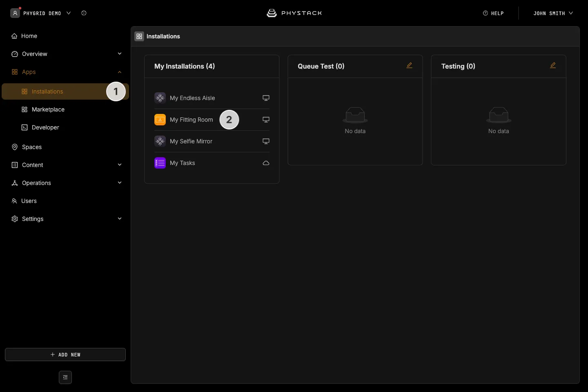588x392 pixels.
Task: Click the orange My Fitting Room app icon
Action: coord(160,120)
